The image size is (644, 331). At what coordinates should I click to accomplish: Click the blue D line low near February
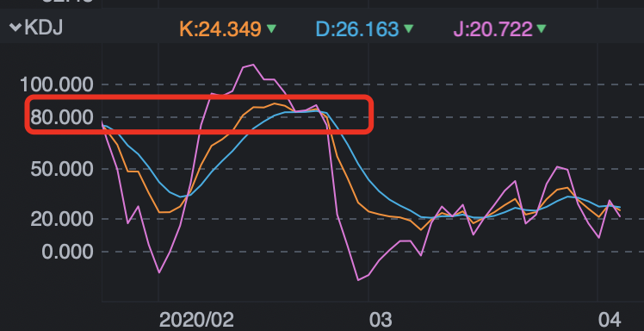pyautogui.click(x=181, y=197)
